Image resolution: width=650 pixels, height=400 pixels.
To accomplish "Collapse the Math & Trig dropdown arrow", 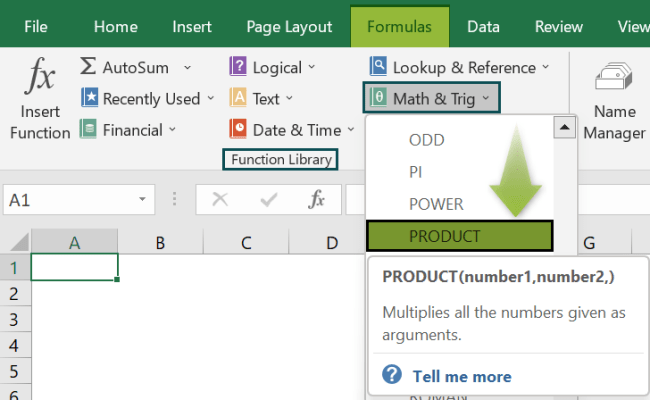I will pyautogui.click(x=486, y=98).
